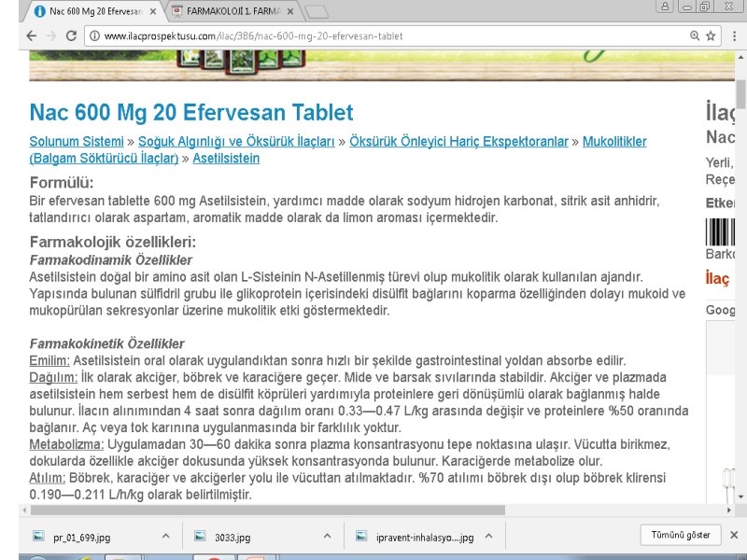The width and height of the screenshot is (747, 560).
Task: Reload the current page
Action: click(x=71, y=35)
